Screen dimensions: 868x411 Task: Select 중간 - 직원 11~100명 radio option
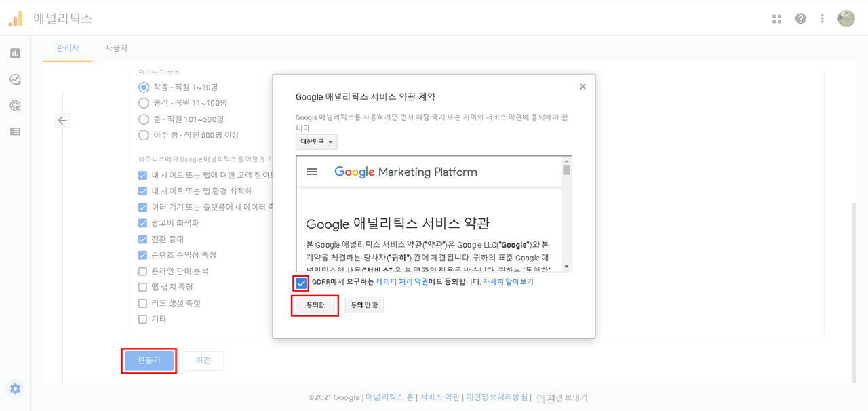click(x=144, y=103)
